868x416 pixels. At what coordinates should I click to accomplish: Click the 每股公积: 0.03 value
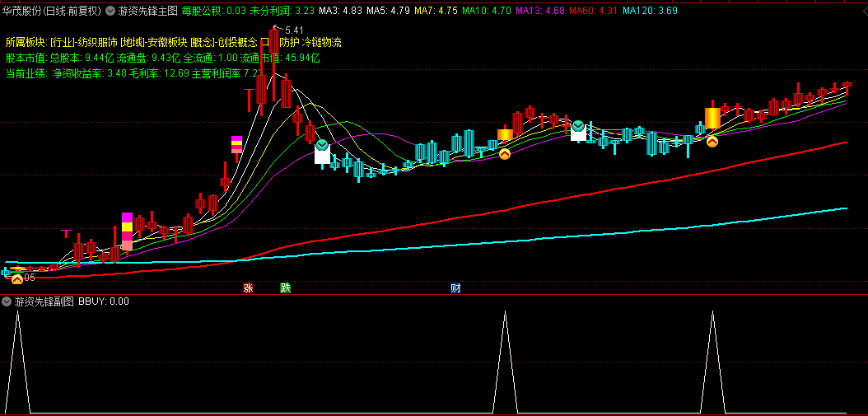point(213,10)
